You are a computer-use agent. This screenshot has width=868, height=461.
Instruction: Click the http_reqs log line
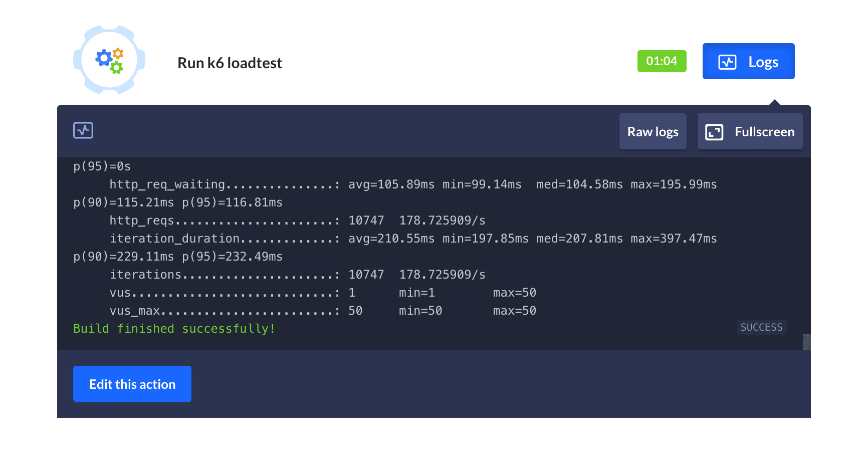tap(297, 220)
